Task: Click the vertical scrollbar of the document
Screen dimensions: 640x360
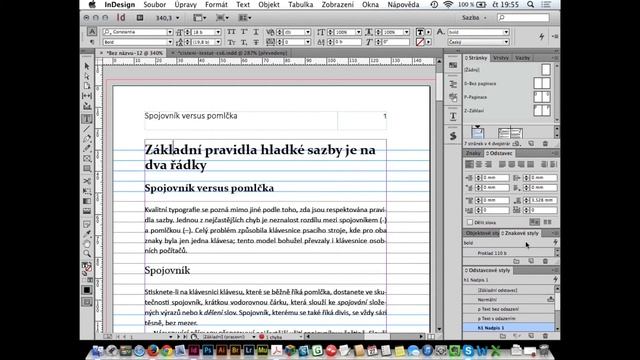Action: 439,196
